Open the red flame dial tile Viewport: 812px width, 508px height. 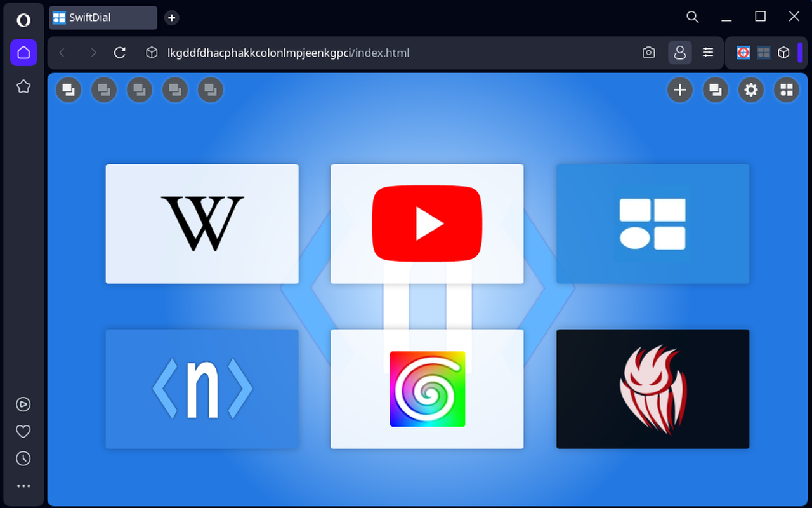(x=653, y=389)
